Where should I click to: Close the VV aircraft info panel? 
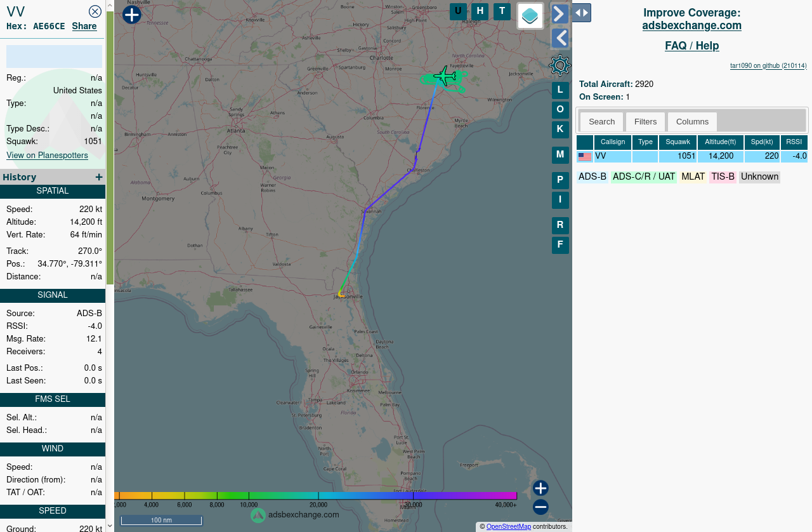95,11
